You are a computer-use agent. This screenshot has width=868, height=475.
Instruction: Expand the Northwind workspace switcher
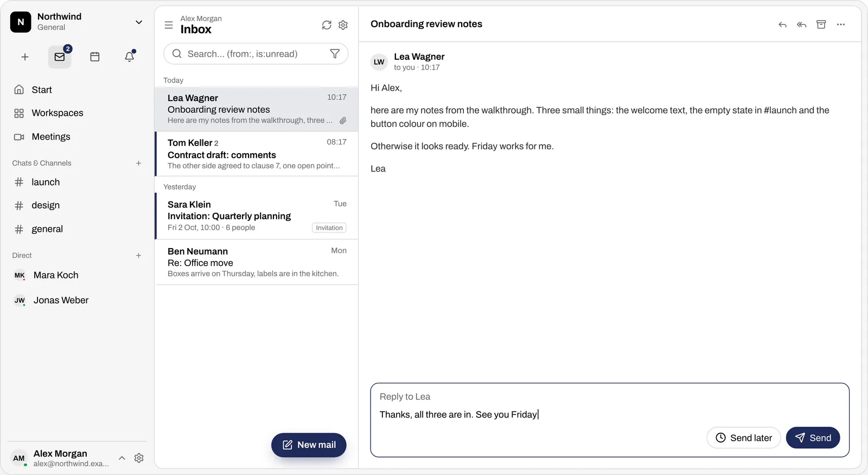click(x=139, y=22)
